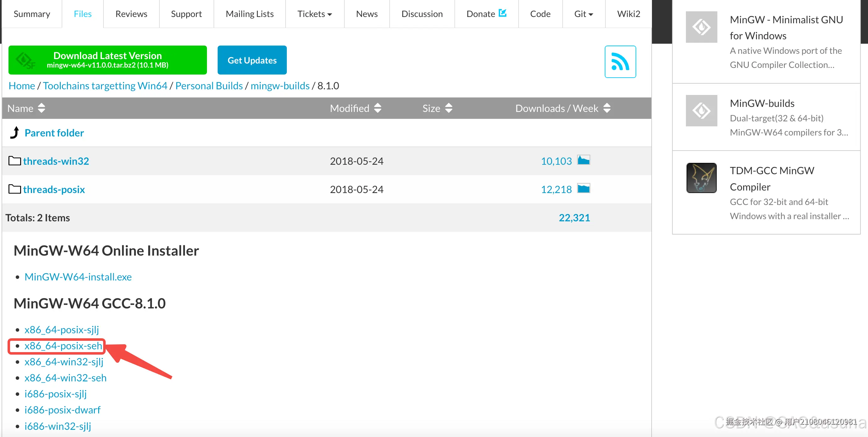Click the threads-posix download stats chart icon
The height and width of the screenshot is (437, 868).
[x=583, y=189]
